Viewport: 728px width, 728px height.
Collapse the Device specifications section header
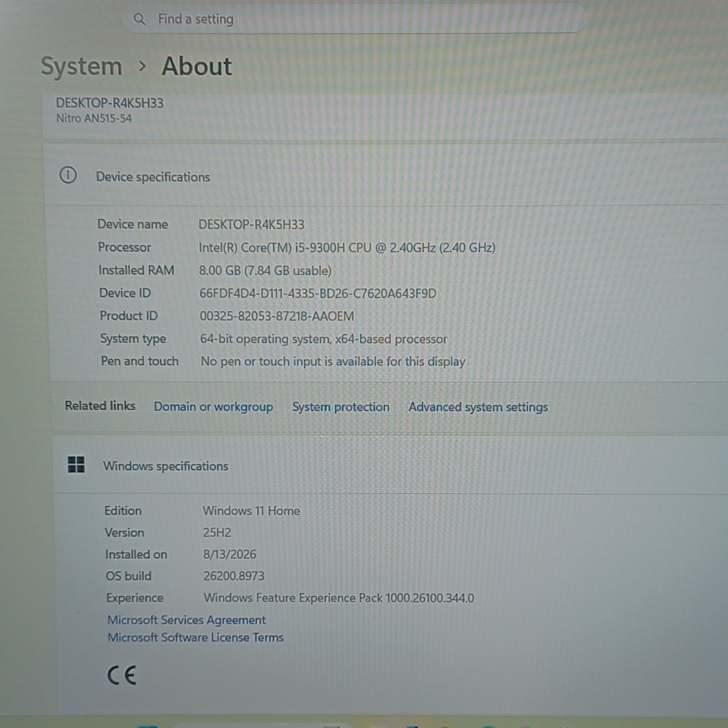click(386, 176)
